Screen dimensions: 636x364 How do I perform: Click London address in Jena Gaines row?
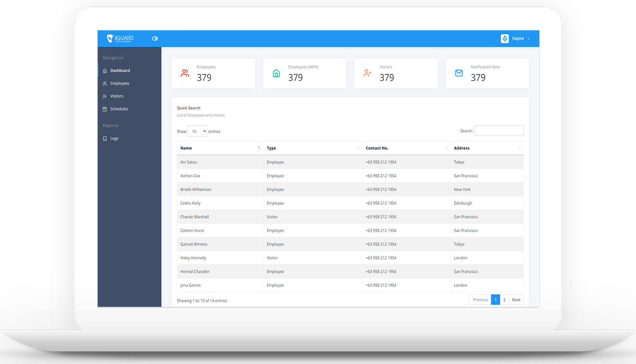pyautogui.click(x=460, y=285)
